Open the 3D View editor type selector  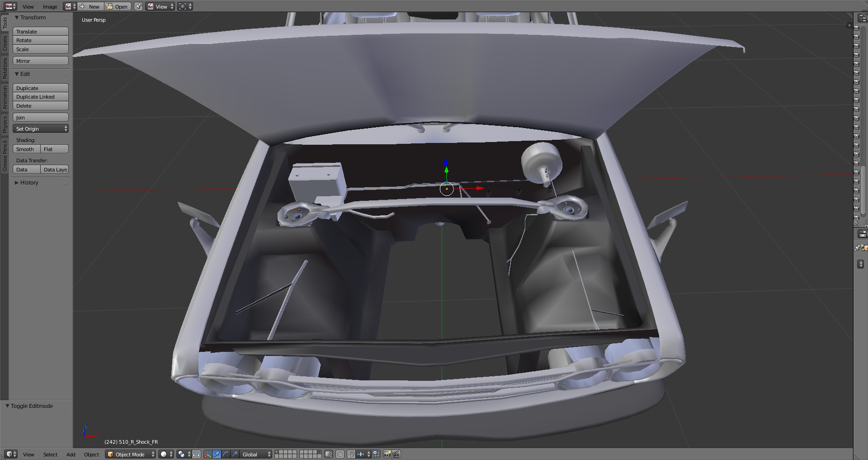click(x=10, y=454)
